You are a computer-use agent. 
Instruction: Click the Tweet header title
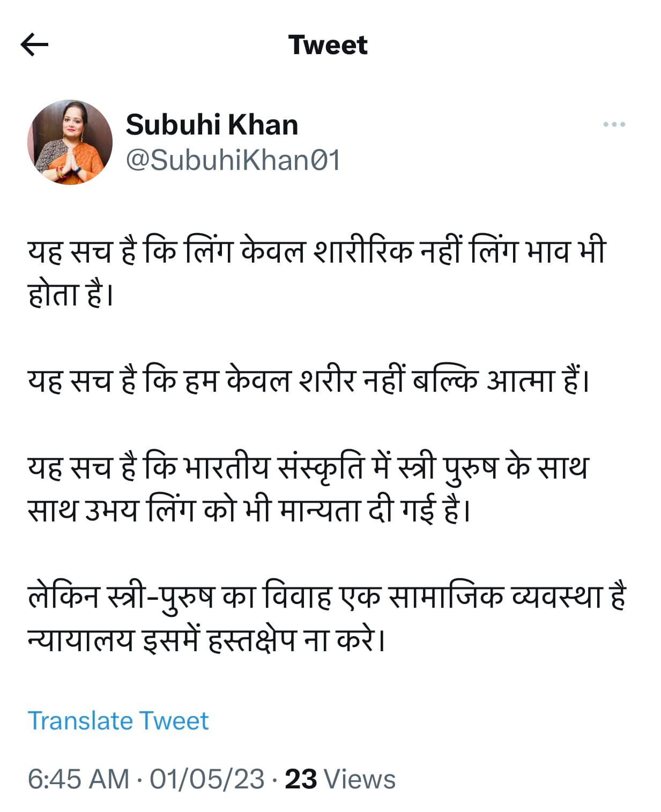tap(328, 44)
